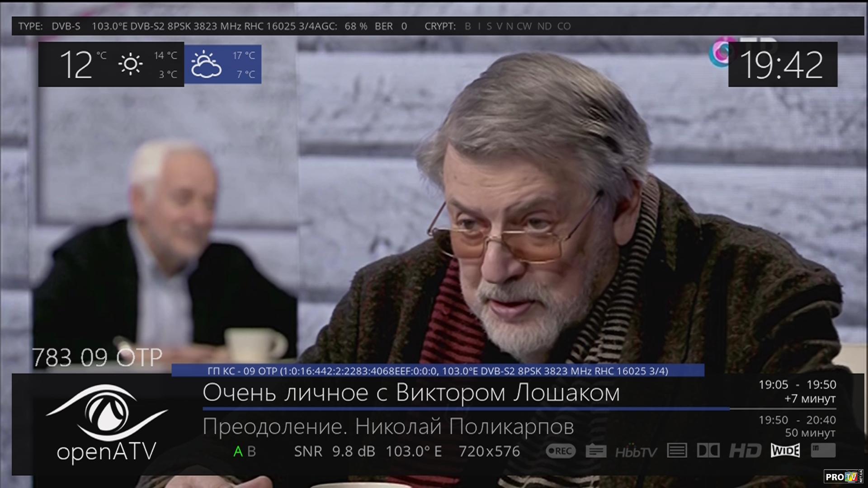This screenshot has width=868, height=488.
Task: Click the 19:42 clock display
Action: pos(782,65)
